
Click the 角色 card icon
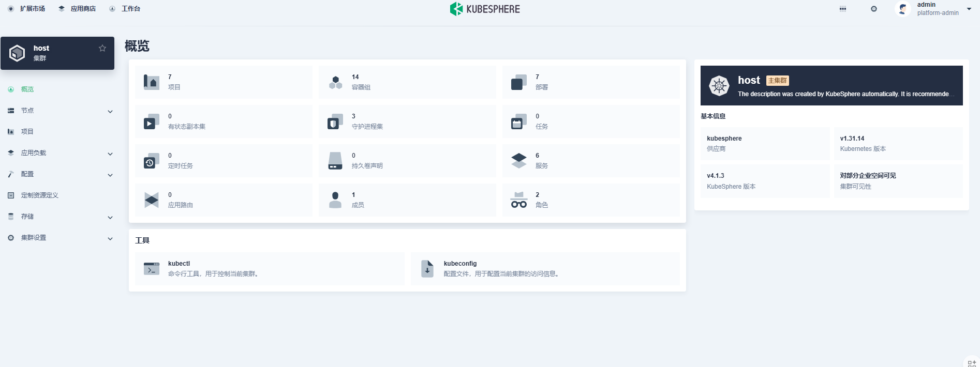519,200
